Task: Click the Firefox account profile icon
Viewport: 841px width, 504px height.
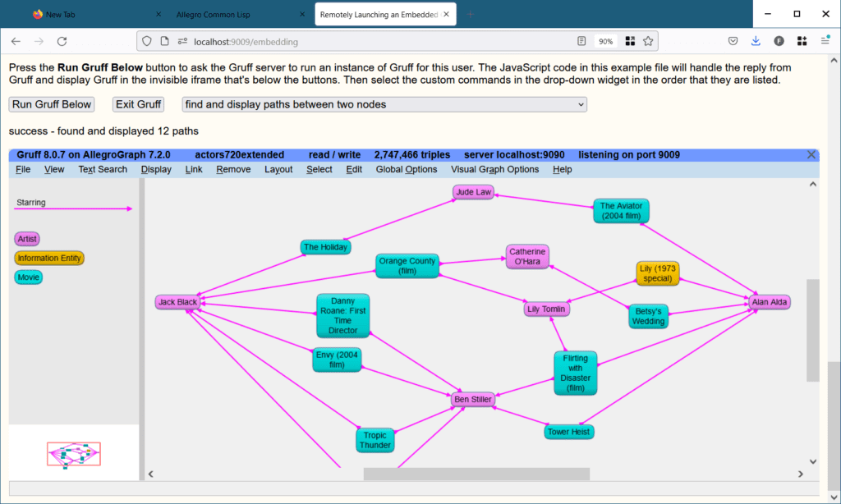Action: click(779, 41)
